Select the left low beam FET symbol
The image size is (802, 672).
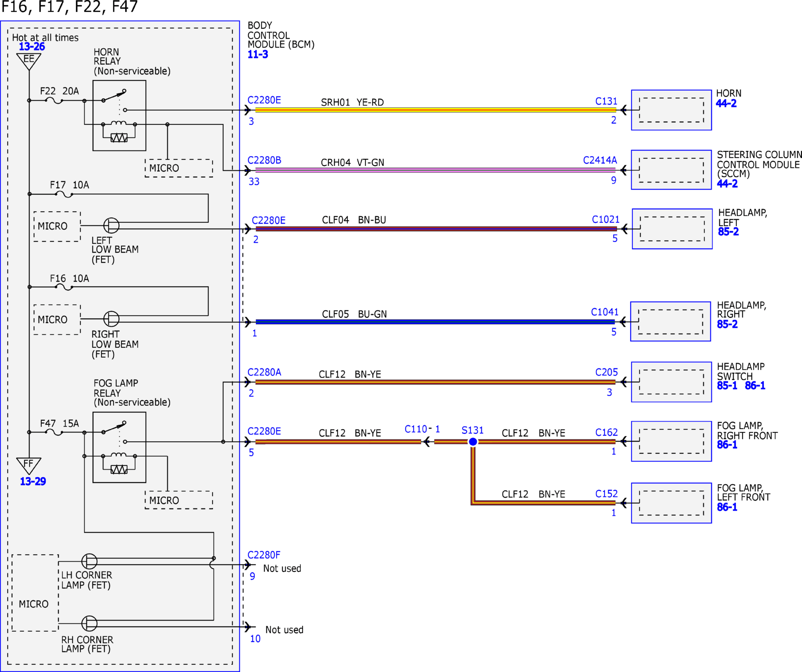click(111, 225)
